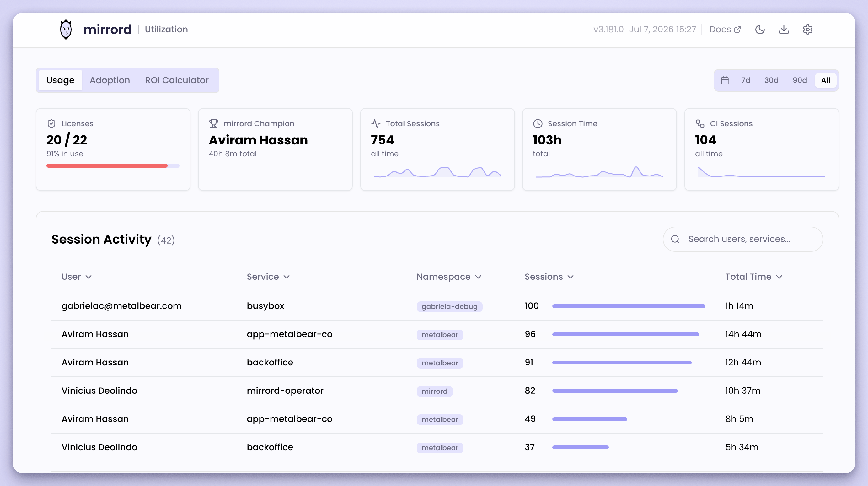Click the Utilization header label

pos(166,29)
